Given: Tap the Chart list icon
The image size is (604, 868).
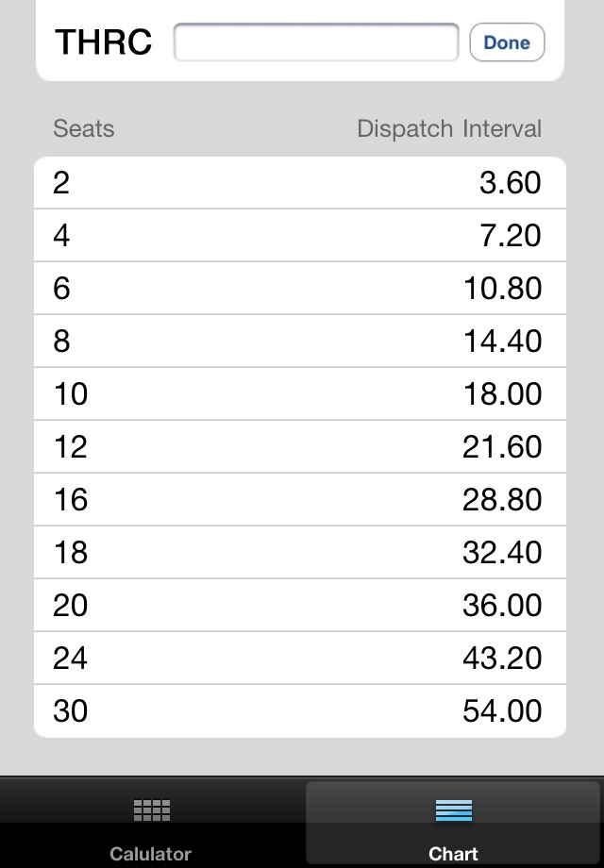Looking at the screenshot, I should (x=454, y=810).
